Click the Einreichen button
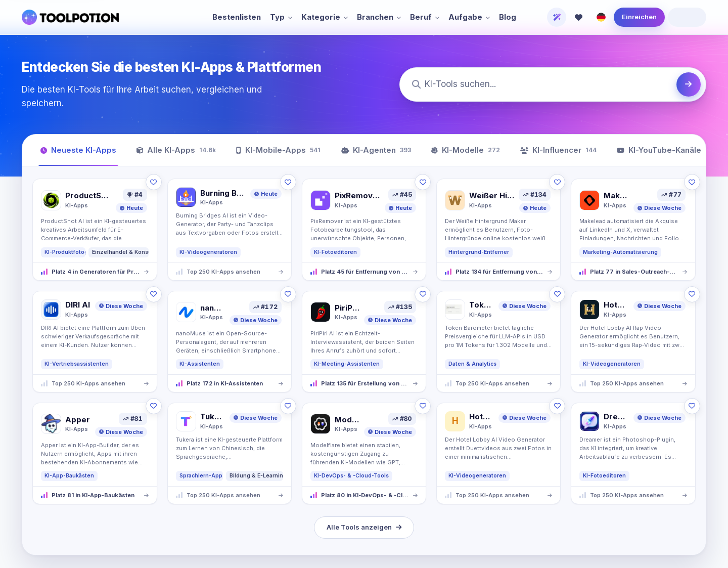 [x=639, y=17]
